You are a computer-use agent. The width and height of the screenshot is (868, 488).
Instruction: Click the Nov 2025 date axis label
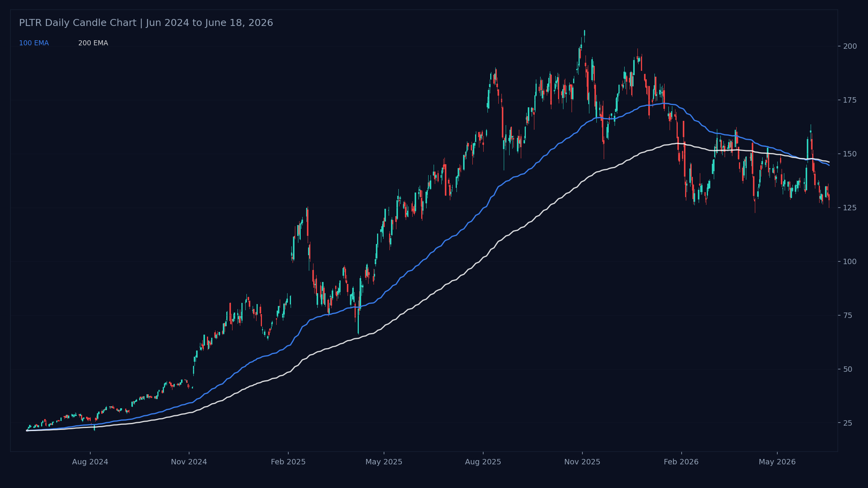tap(582, 462)
